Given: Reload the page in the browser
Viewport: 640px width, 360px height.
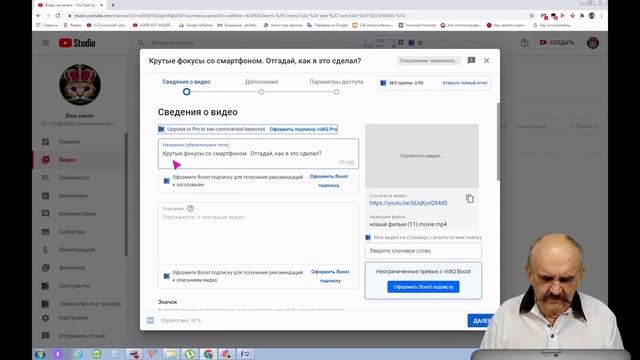Looking at the screenshot, I should (58, 16).
